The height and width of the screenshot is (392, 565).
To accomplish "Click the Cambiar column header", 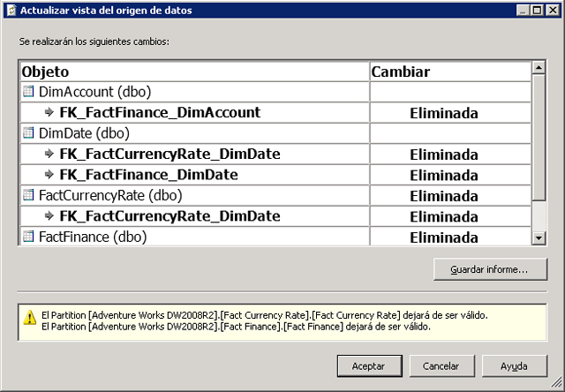I will tap(450, 72).
